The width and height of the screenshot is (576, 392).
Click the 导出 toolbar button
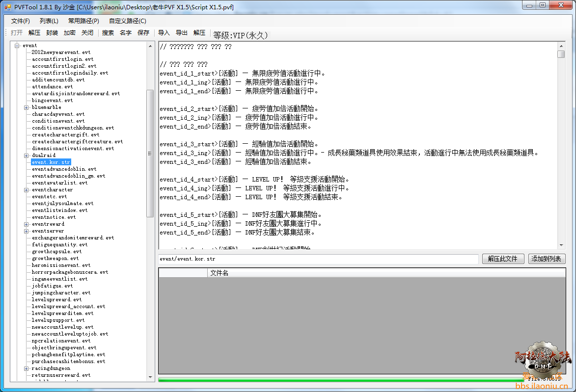[182, 33]
